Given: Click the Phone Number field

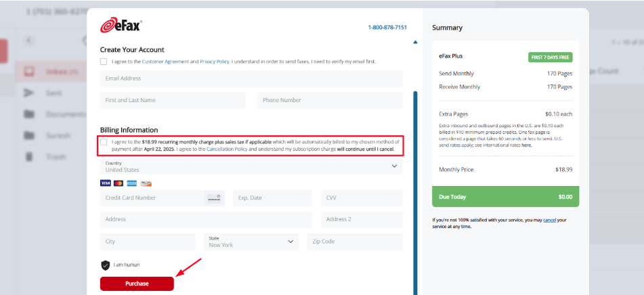Looking at the screenshot, I should click(x=330, y=100).
